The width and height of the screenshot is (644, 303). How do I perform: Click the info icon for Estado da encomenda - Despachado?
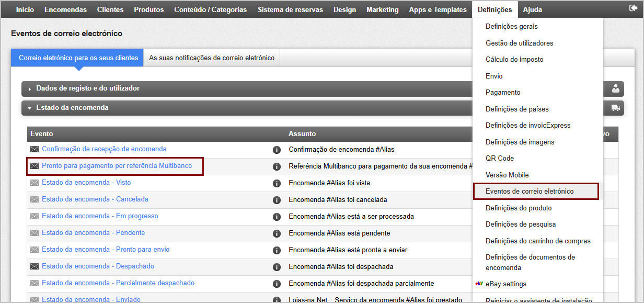(277, 267)
